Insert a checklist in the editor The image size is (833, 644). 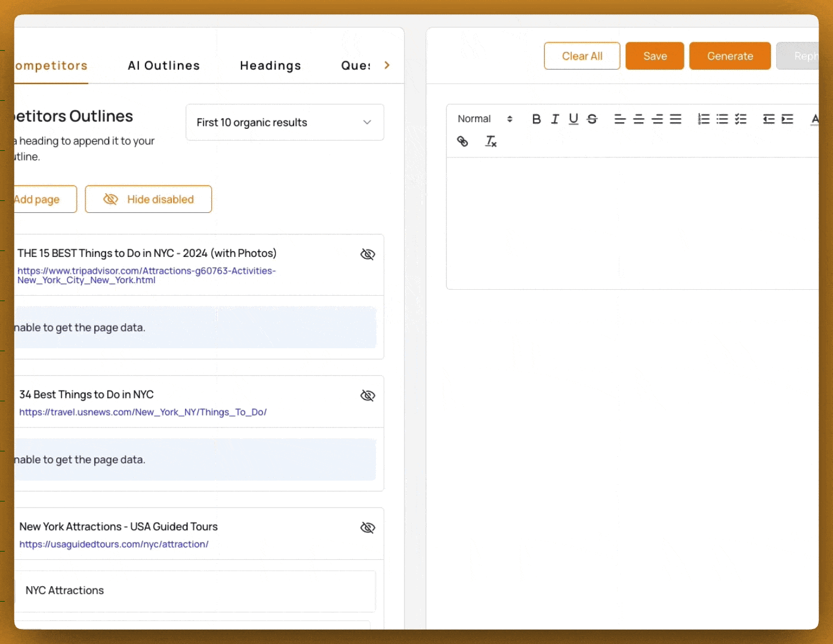tap(741, 119)
